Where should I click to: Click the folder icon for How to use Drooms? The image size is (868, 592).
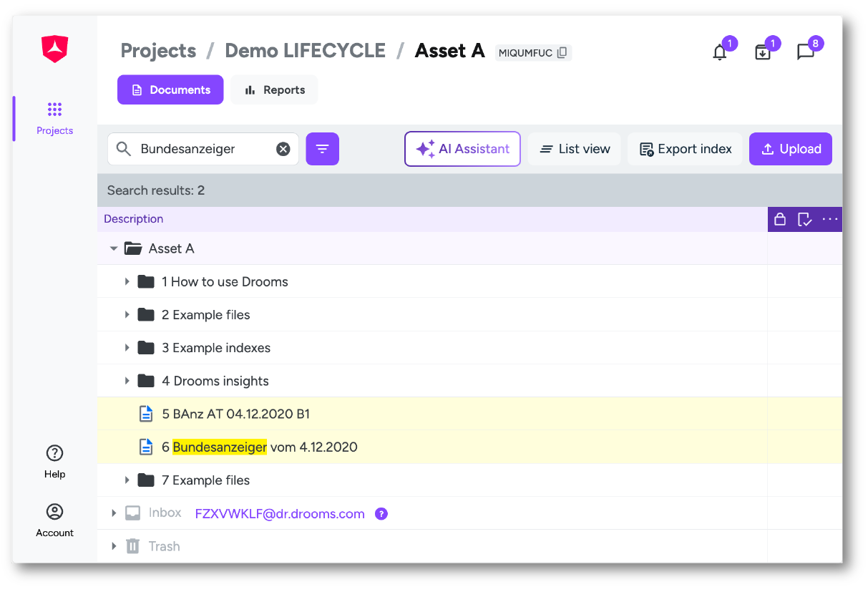(x=146, y=281)
